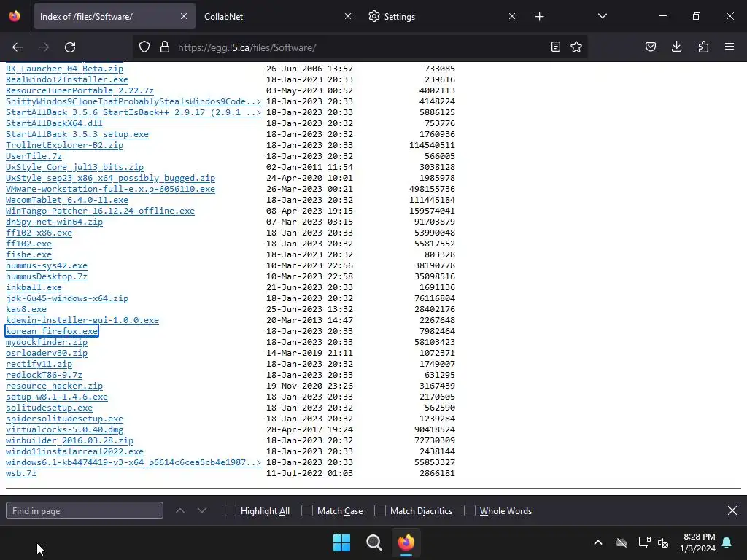
Task: Open the Extensions menu
Action: coord(703,47)
